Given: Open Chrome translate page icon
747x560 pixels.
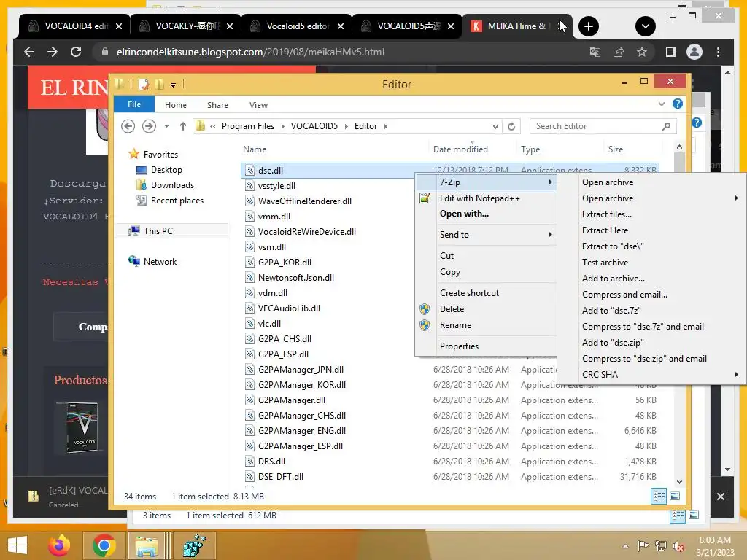Looking at the screenshot, I should pyautogui.click(x=595, y=52).
